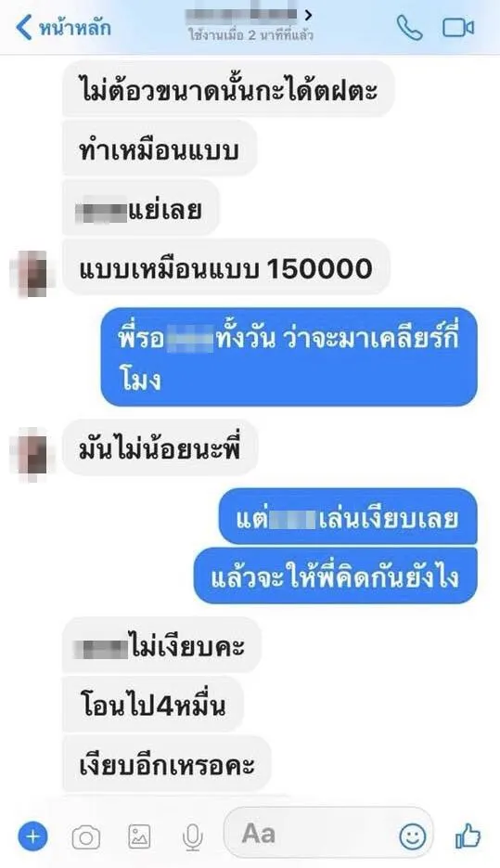Select the message แบบเหมือนแบบ 150000
The width and height of the screenshot is (500, 868).
tap(226, 268)
